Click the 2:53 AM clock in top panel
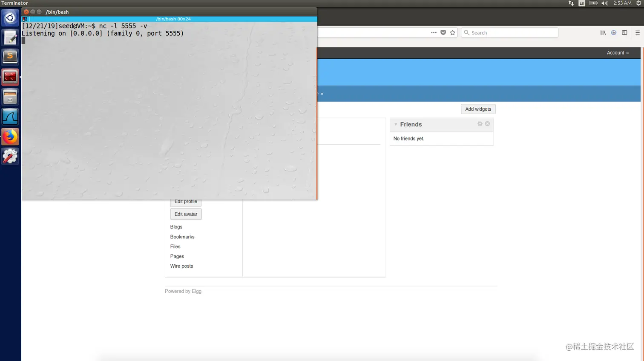 [622, 3]
